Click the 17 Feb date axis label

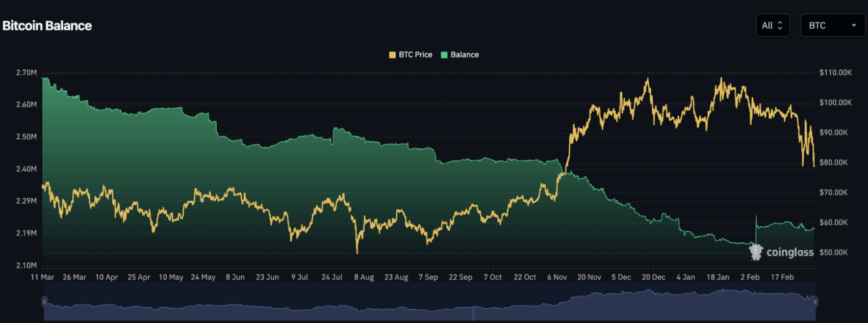[x=782, y=277]
